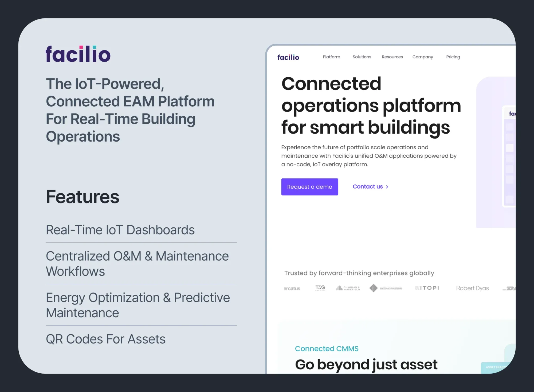Viewport: 534px width, 392px height.
Task: Follow the Contact us link
Action: 370,187
